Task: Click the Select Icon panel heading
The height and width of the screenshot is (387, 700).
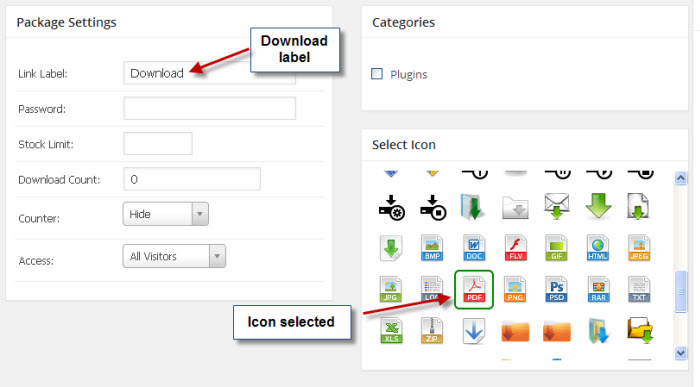Action: 404,145
